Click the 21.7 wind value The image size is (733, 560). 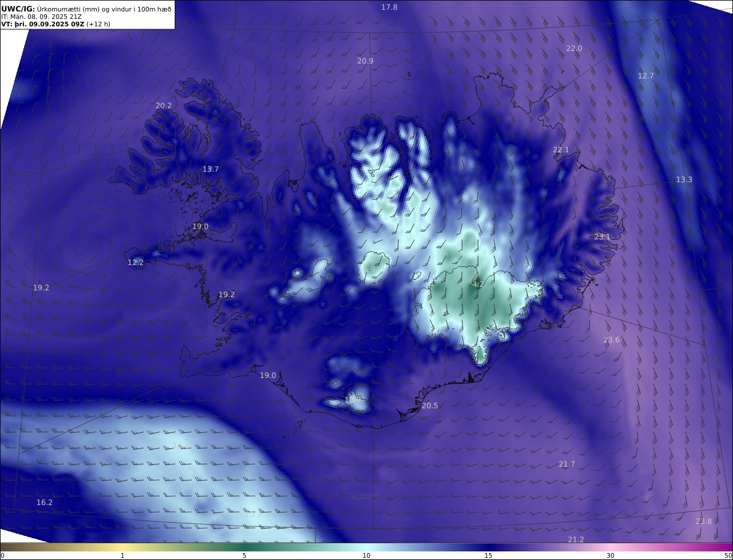coord(567,464)
